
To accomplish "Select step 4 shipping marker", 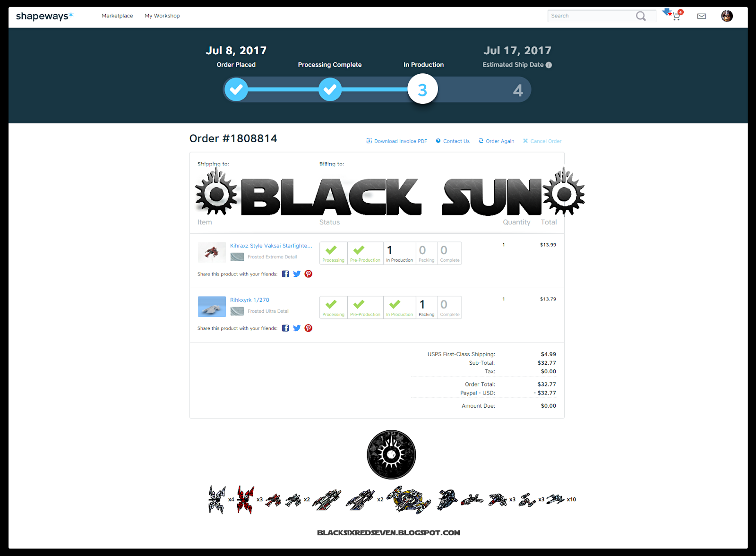I will tap(518, 90).
